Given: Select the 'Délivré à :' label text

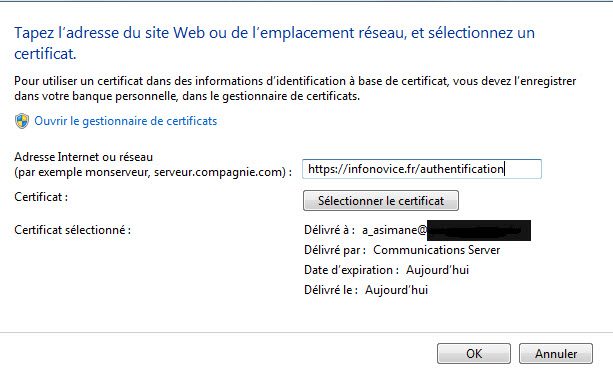Looking at the screenshot, I should [x=329, y=230].
